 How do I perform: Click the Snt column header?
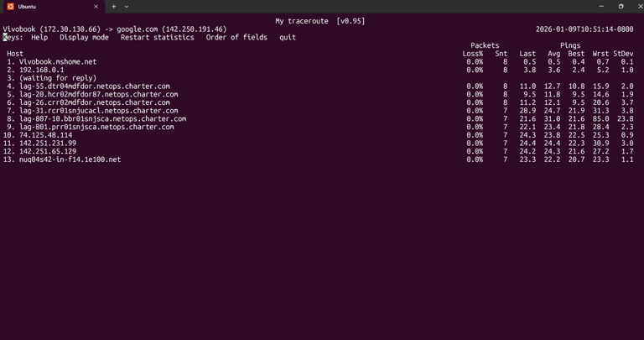(x=501, y=54)
